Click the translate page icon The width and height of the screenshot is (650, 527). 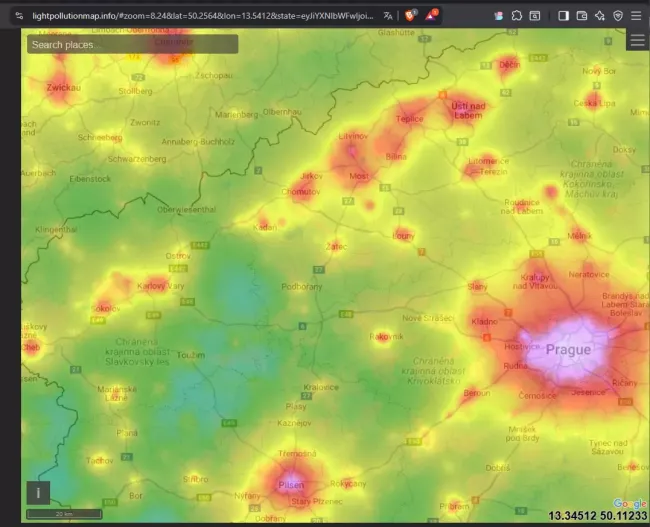pos(388,15)
